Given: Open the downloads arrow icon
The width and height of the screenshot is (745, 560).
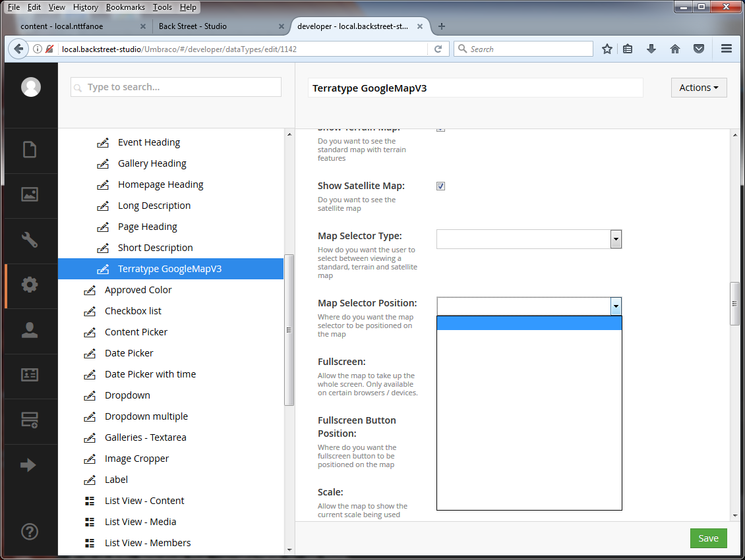Looking at the screenshot, I should click(651, 49).
